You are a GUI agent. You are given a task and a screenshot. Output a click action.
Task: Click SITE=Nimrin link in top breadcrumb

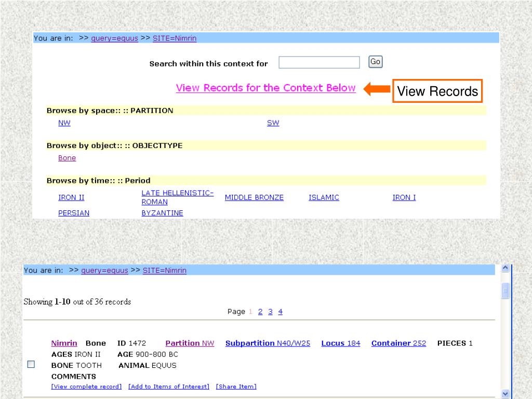point(175,38)
